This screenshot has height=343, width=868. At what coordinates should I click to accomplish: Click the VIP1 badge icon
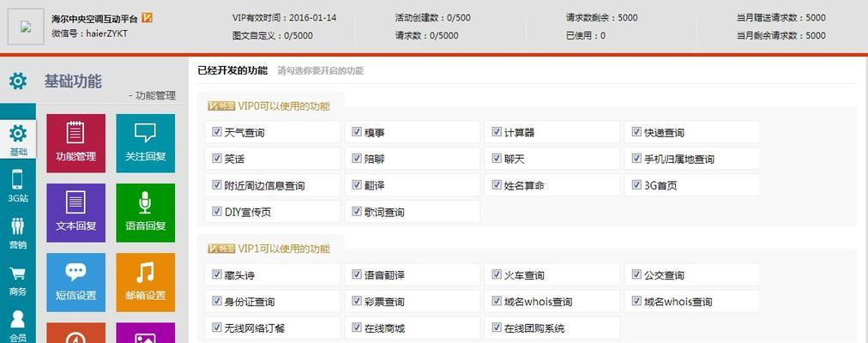click(221, 249)
